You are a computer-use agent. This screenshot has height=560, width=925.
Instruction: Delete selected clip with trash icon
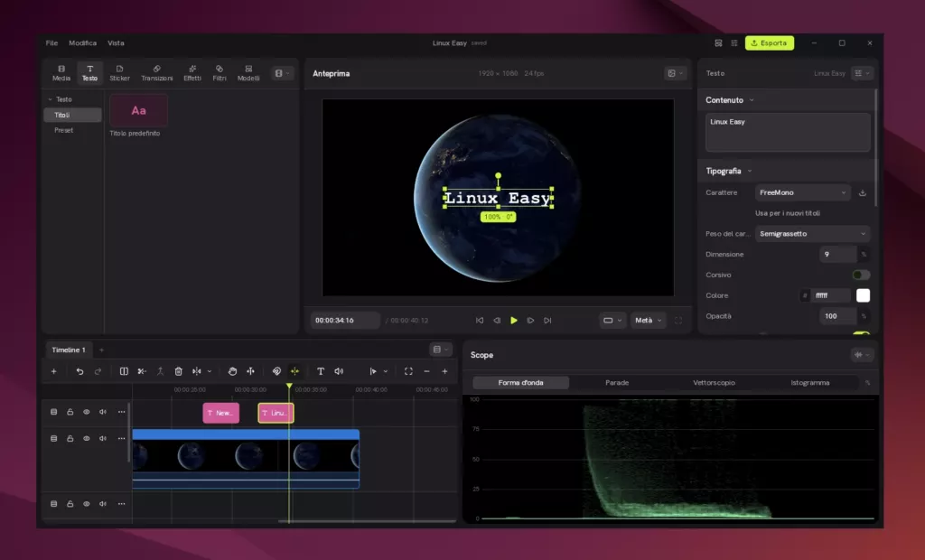click(x=178, y=371)
